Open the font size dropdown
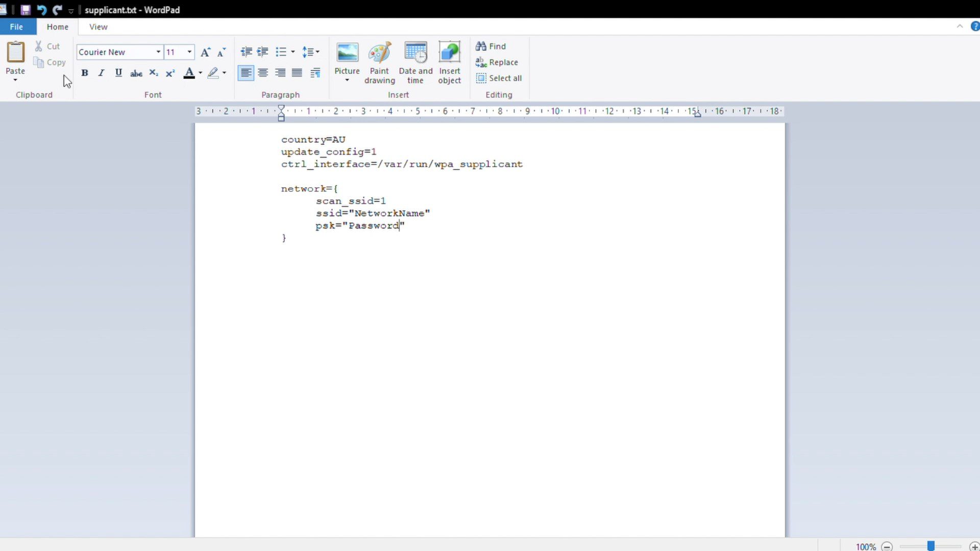980x551 pixels. coord(189,52)
